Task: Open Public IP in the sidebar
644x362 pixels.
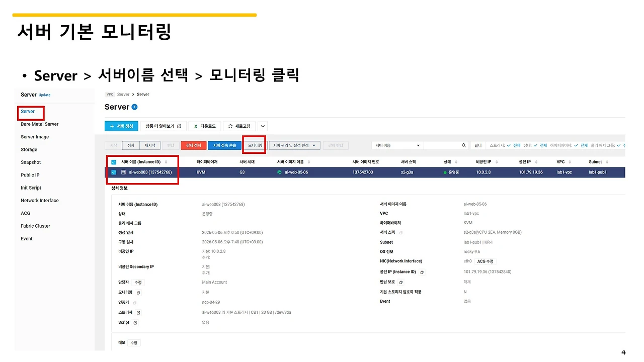Action: click(x=30, y=175)
